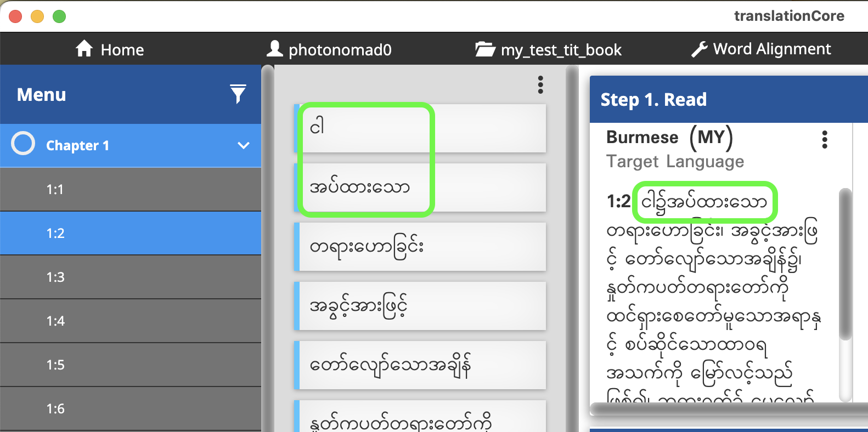The height and width of the screenshot is (432, 868).
Task: Open the Burmese pane three-dot menu
Action: point(825,139)
